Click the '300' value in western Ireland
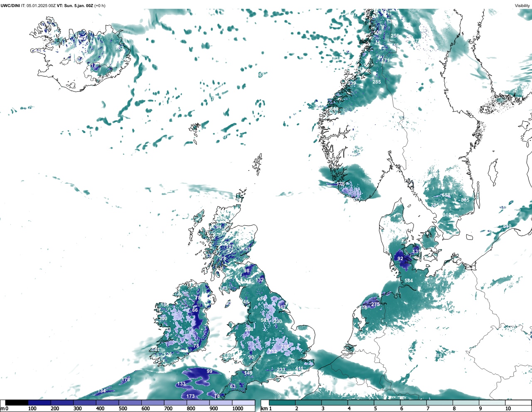The height and width of the screenshot is (412, 532). [x=163, y=319]
